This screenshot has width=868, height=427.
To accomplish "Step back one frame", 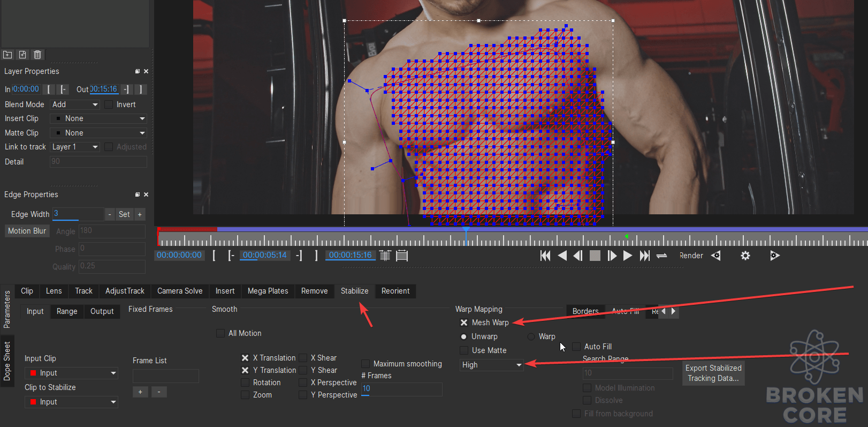I will pos(578,256).
